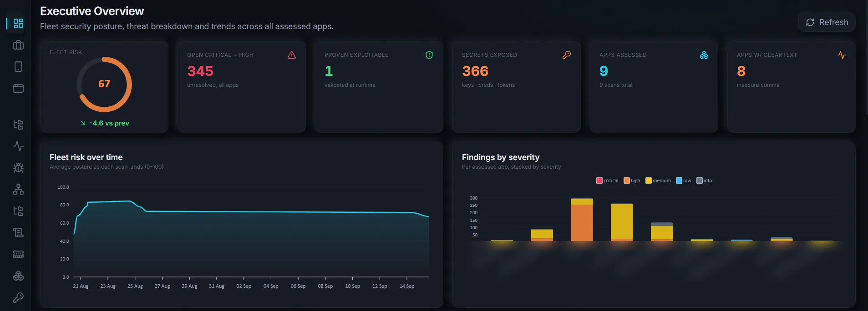Open the scroll document icon in sidebar

pyautogui.click(x=18, y=232)
